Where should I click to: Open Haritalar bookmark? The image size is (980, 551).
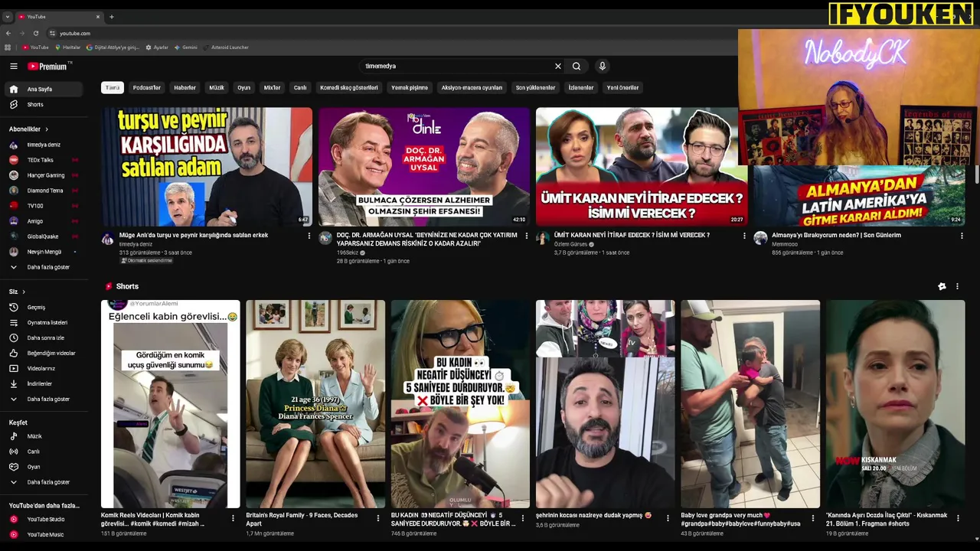pyautogui.click(x=67, y=47)
